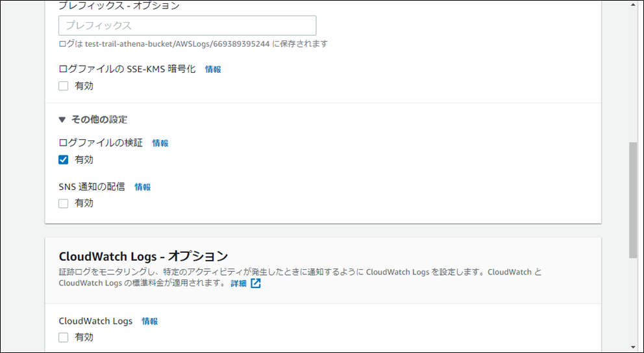Open 情報 link for SSE-KMS 暗号化

click(x=213, y=70)
